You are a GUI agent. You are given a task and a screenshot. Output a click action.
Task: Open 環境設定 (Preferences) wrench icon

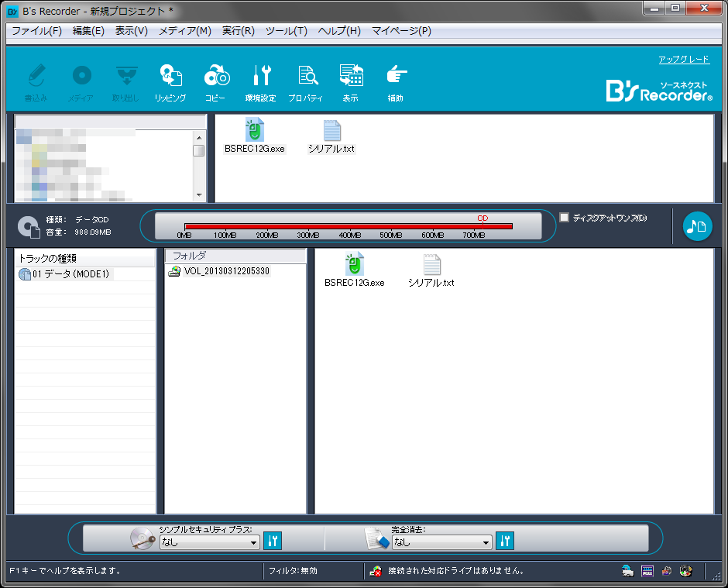pos(261,83)
